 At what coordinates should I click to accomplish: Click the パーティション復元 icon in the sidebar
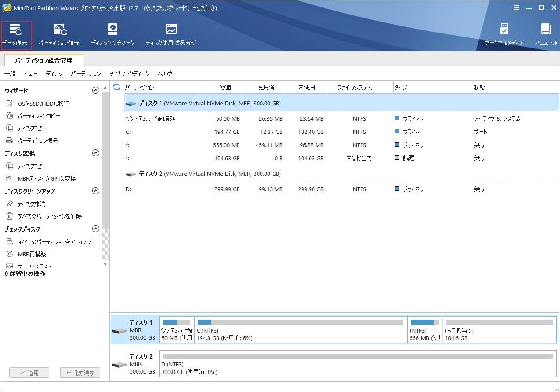(x=10, y=141)
